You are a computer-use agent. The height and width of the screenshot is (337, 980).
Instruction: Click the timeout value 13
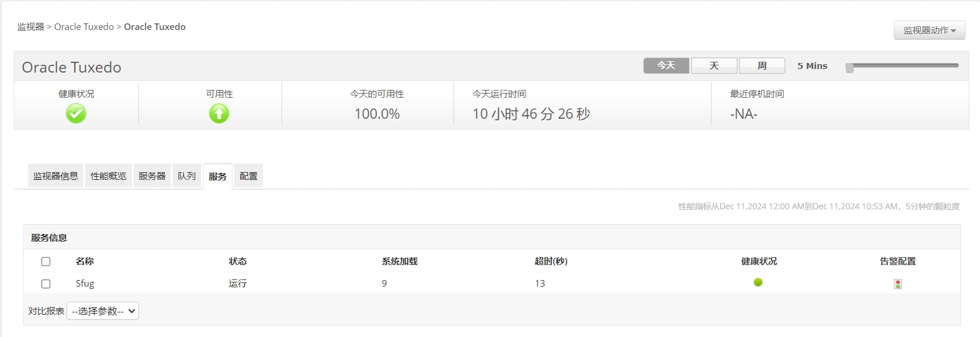coord(540,284)
